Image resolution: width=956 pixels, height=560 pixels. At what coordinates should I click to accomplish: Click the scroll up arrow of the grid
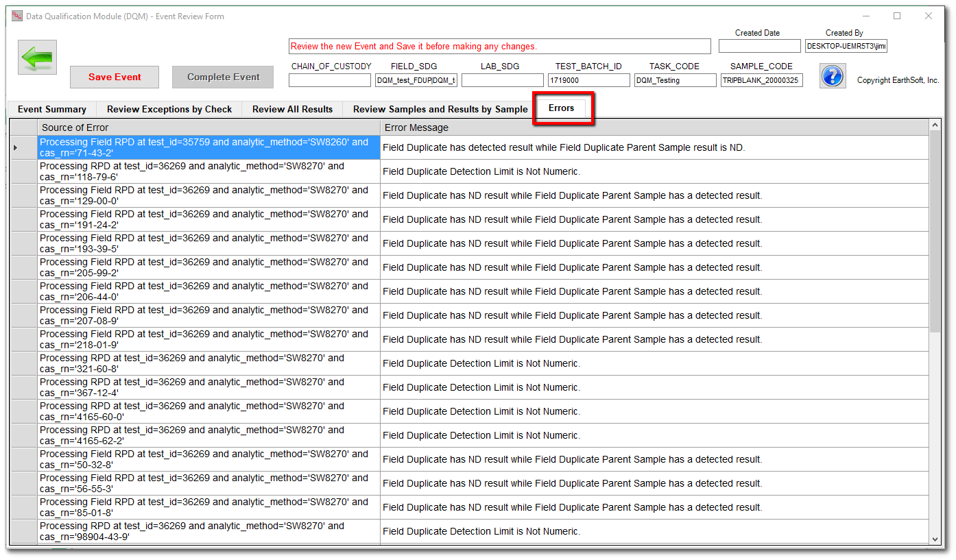[x=935, y=125]
